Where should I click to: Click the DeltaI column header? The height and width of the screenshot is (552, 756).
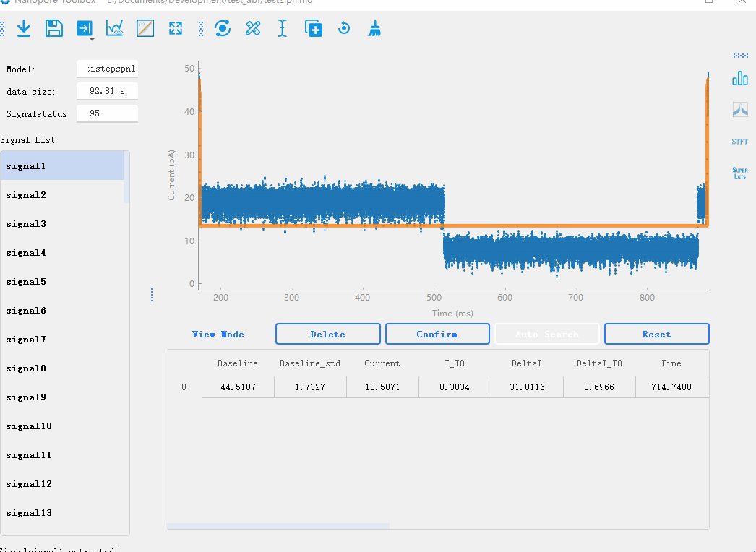click(x=527, y=363)
